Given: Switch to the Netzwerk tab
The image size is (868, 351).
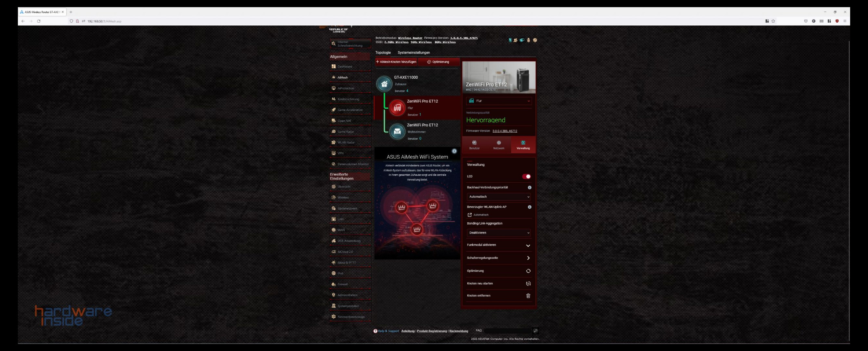Looking at the screenshot, I should click(x=499, y=145).
